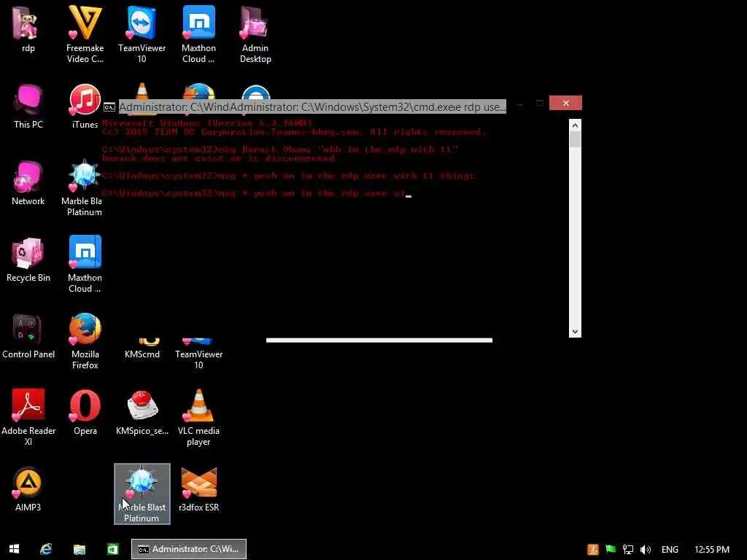The width and height of the screenshot is (747, 560).
Task: Open the Windows Start button
Action: [x=15, y=549]
